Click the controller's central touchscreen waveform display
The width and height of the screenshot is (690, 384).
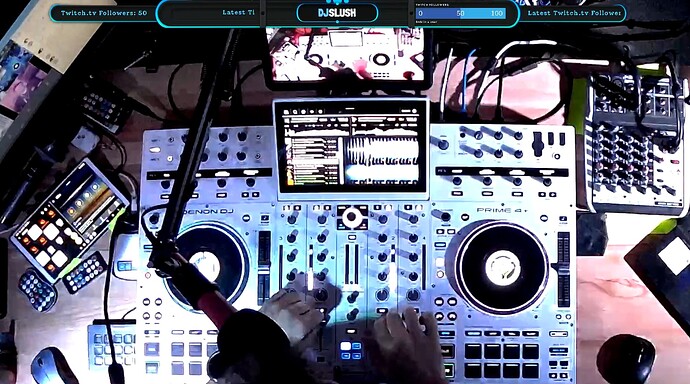(351, 147)
